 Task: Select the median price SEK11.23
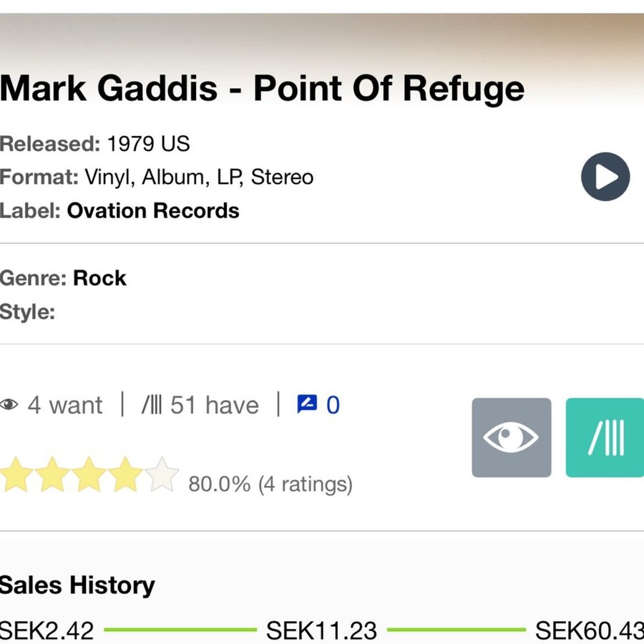pyautogui.click(x=321, y=630)
